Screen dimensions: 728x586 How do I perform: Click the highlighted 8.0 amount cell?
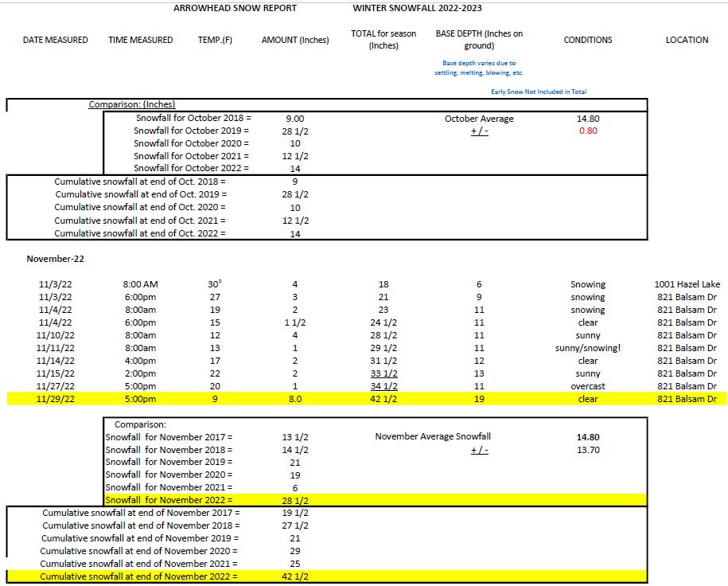point(295,399)
